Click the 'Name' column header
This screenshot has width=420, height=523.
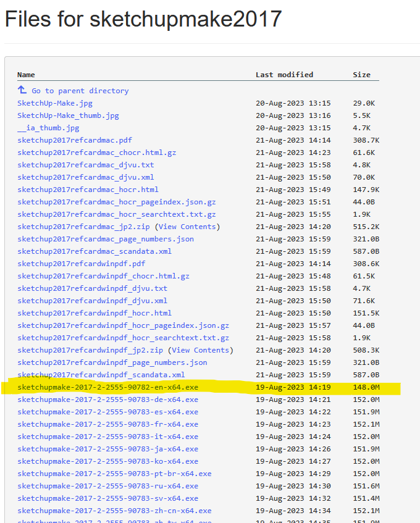26,75
